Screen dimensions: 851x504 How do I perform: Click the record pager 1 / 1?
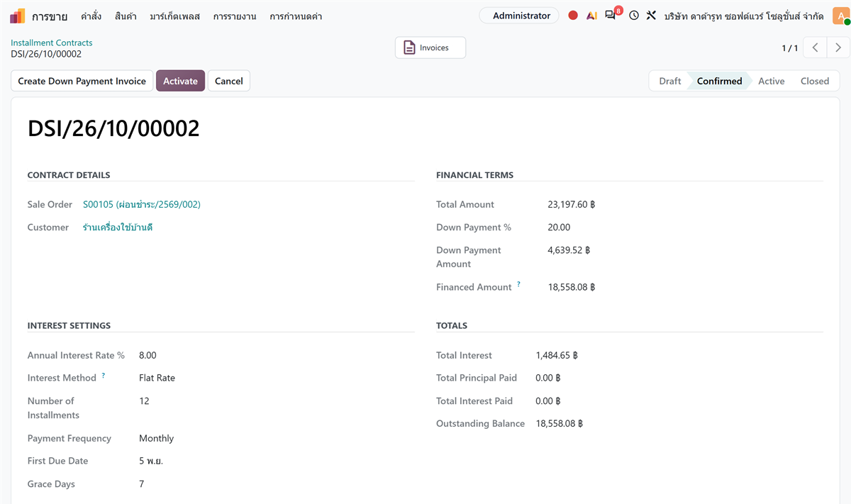(x=790, y=48)
